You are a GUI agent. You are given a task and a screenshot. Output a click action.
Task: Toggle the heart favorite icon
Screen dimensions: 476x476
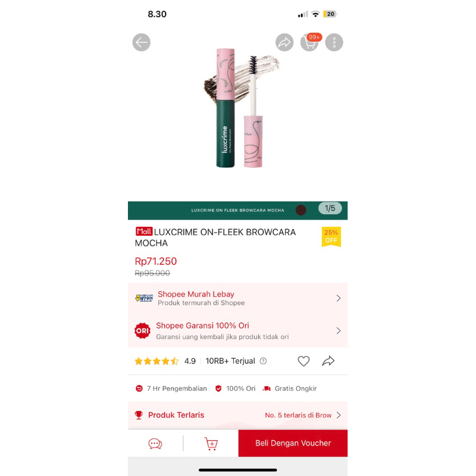pyautogui.click(x=303, y=361)
